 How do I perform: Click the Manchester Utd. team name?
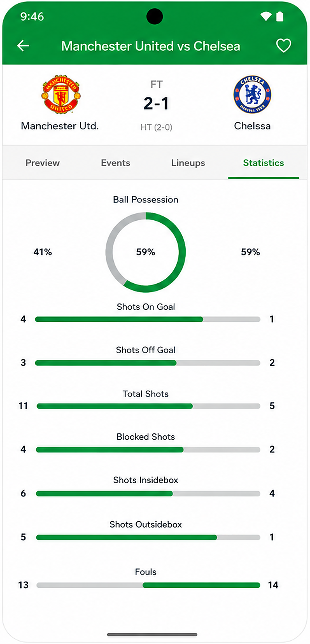60,126
